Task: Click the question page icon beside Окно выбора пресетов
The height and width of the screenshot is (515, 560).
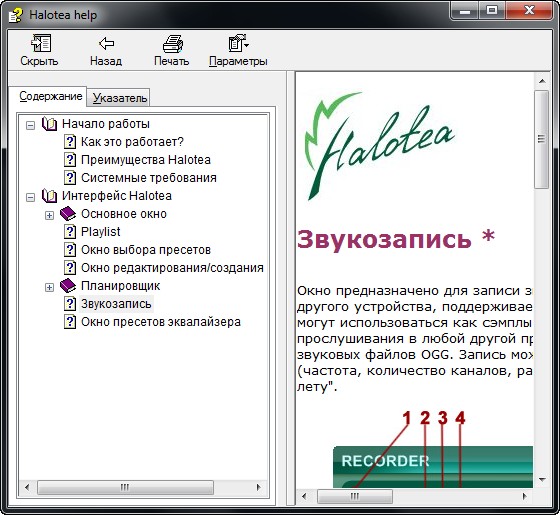Action: [70, 250]
